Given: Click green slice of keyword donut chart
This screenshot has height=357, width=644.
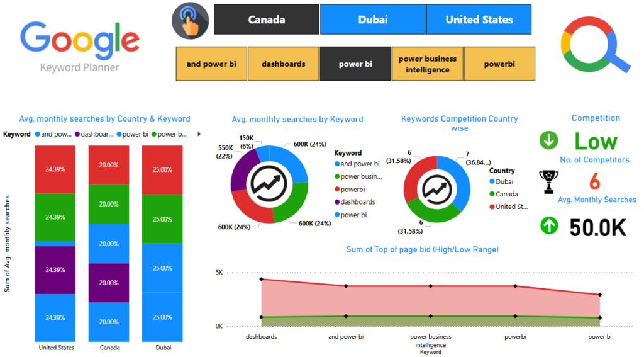Looking at the screenshot, I should pyautogui.click(x=293, y=203).
